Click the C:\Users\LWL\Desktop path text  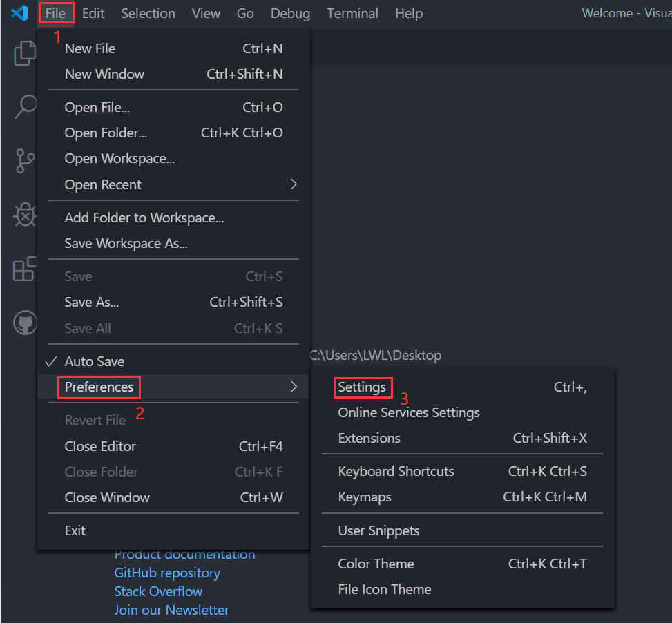tap(376, 355)
